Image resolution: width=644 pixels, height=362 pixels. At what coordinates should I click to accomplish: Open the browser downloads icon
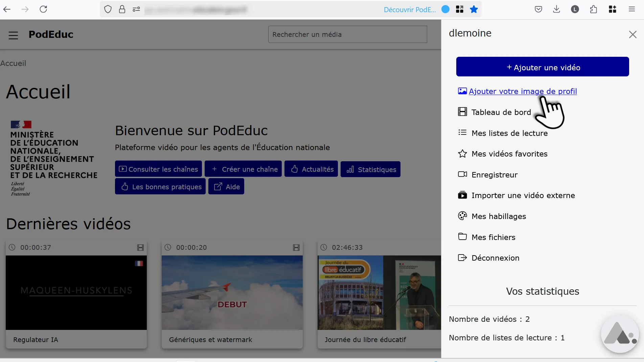tap(556, 9)
